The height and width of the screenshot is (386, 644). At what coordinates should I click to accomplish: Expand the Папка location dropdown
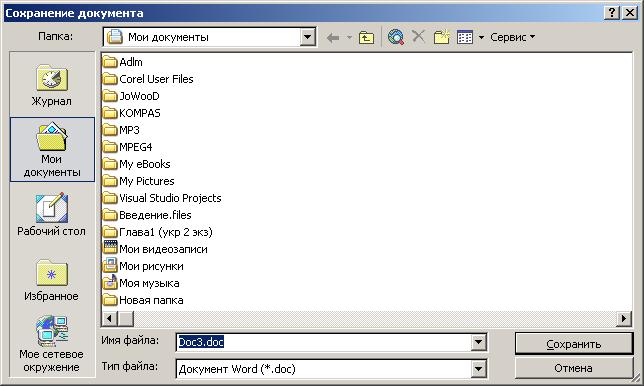(307, 37)
